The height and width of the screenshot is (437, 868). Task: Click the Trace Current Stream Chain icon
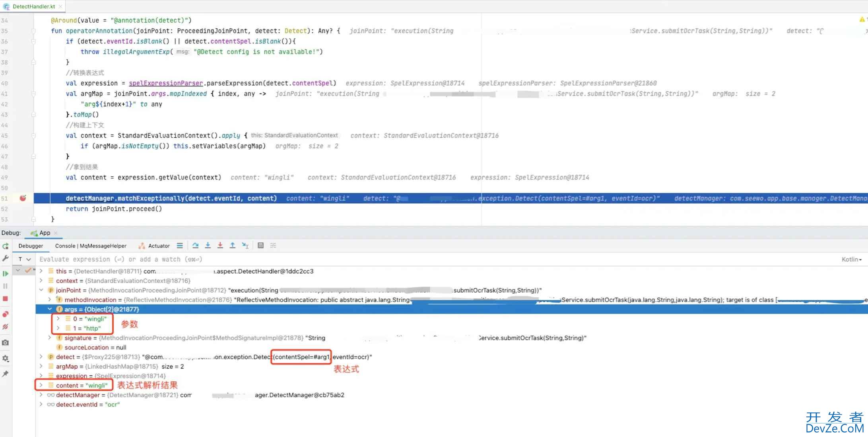coord(273,246)
